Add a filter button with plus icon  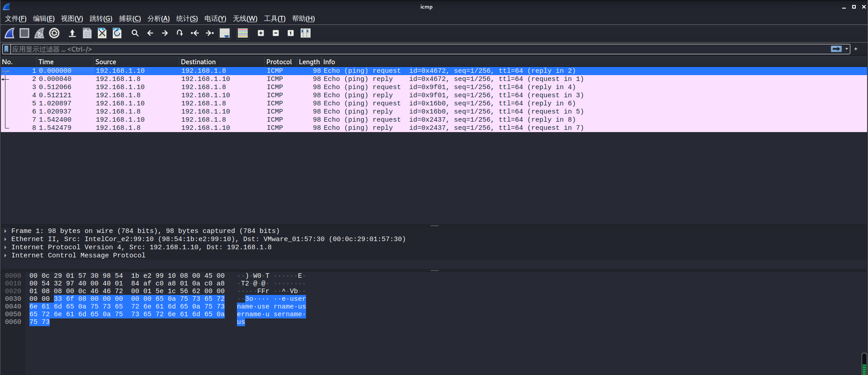[x=856, y=49]
